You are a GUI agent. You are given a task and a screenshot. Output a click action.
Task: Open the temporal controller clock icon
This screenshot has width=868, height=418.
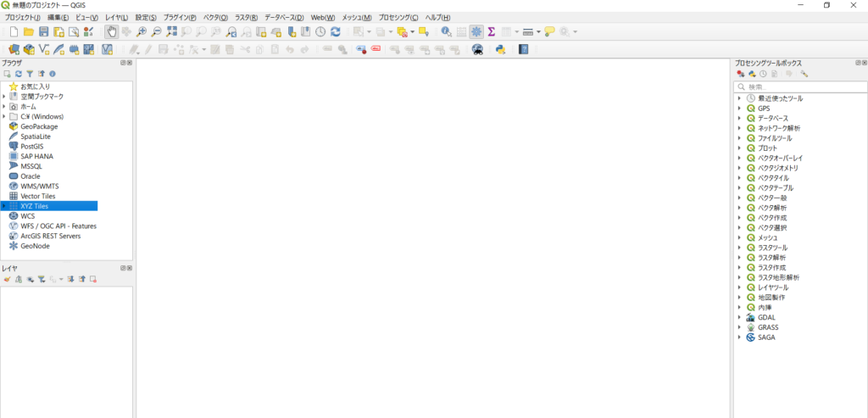pos(320,32)
